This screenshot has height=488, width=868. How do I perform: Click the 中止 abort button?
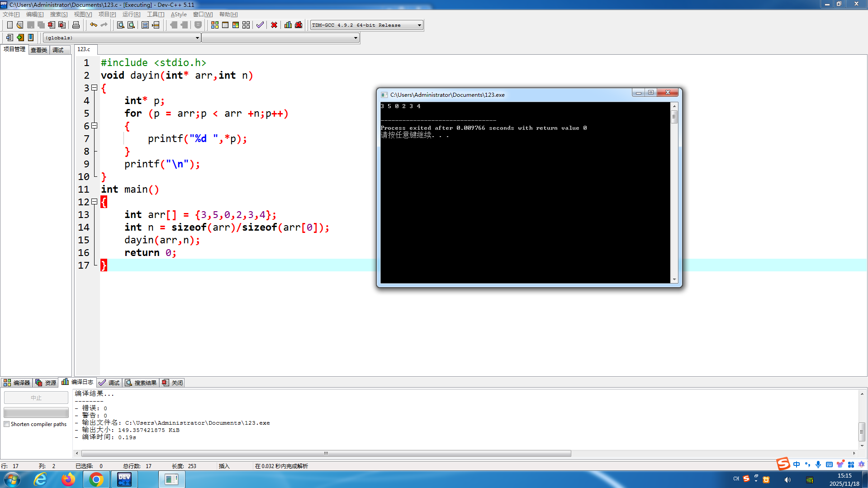pyautogui.click(x=36, y=398)
